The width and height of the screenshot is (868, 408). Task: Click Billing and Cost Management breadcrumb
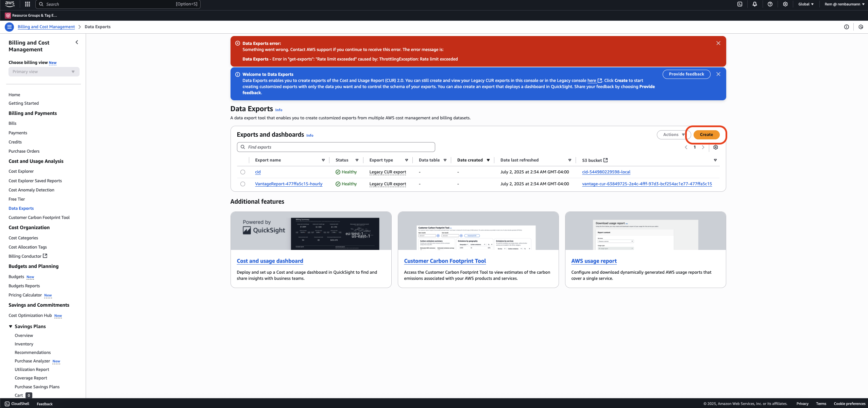46,27
